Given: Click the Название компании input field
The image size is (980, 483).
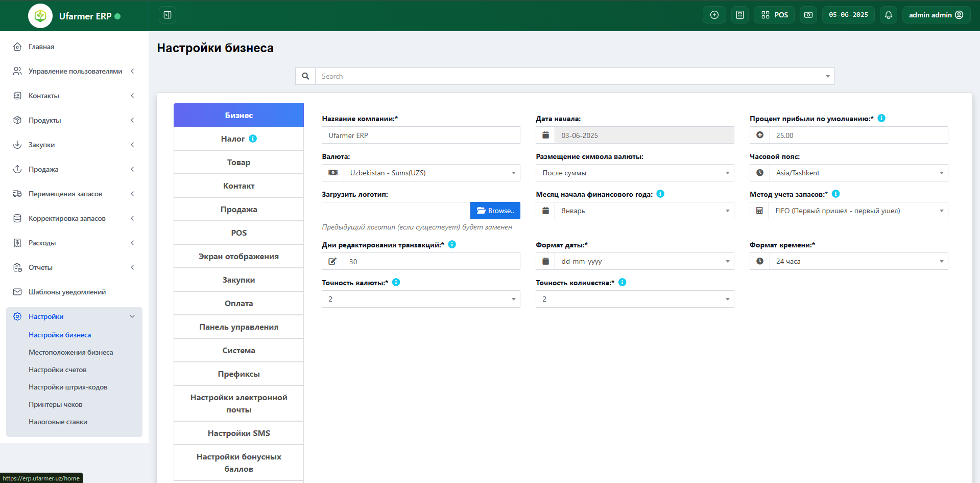Looking at the screenshot, I should [421, 135].
